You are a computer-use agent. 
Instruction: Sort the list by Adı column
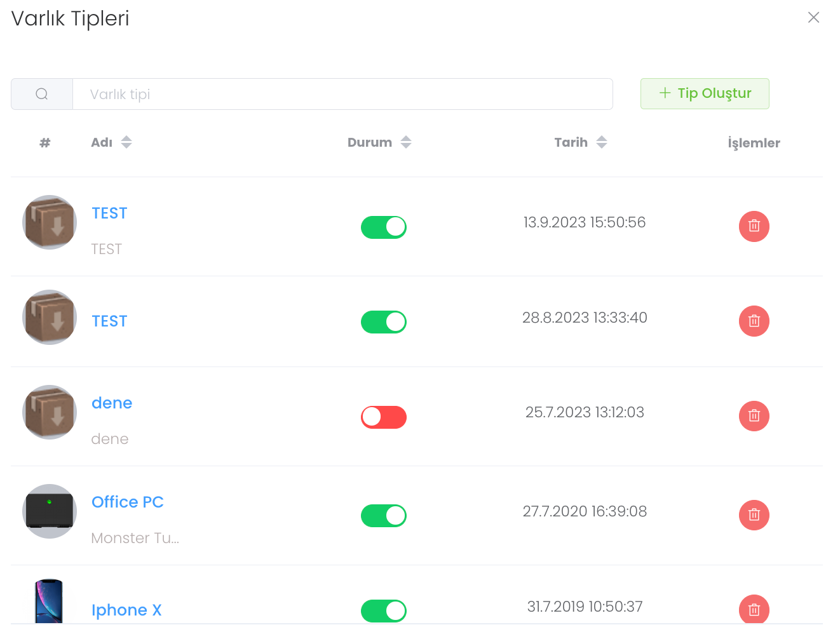(x=126, y=142)
